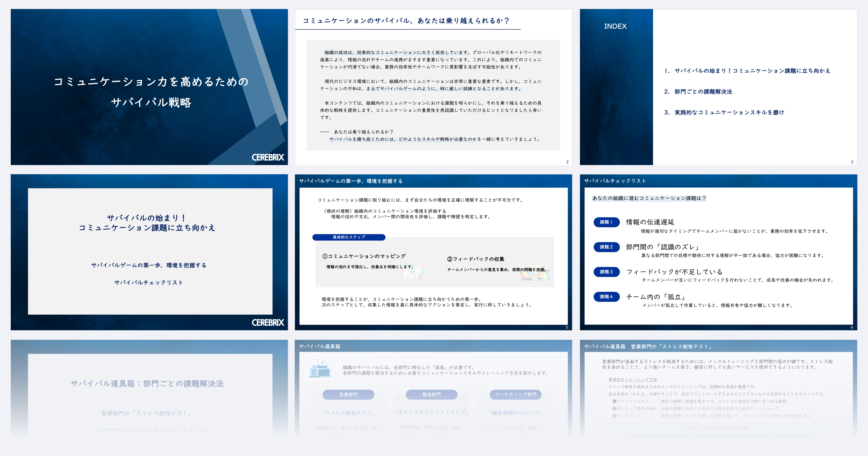Click the '課題1' badge

tap(607, 222)
